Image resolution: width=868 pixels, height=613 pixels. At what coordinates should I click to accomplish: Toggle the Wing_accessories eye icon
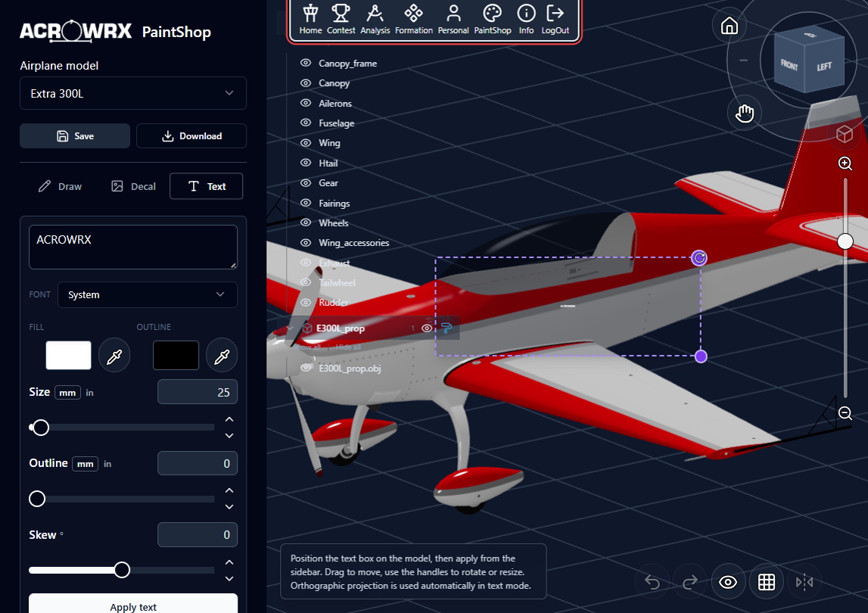click(x=306, y=242)
